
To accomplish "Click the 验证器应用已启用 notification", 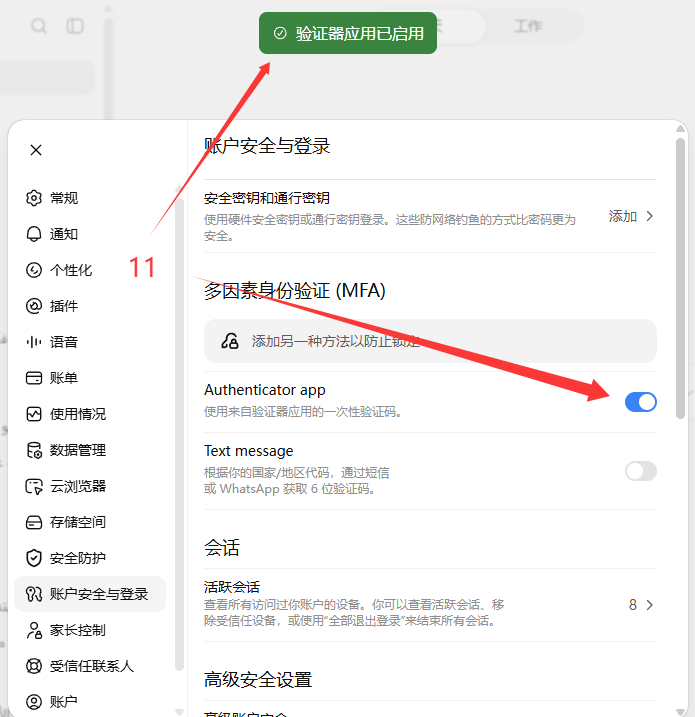I will tap(348, 33).
